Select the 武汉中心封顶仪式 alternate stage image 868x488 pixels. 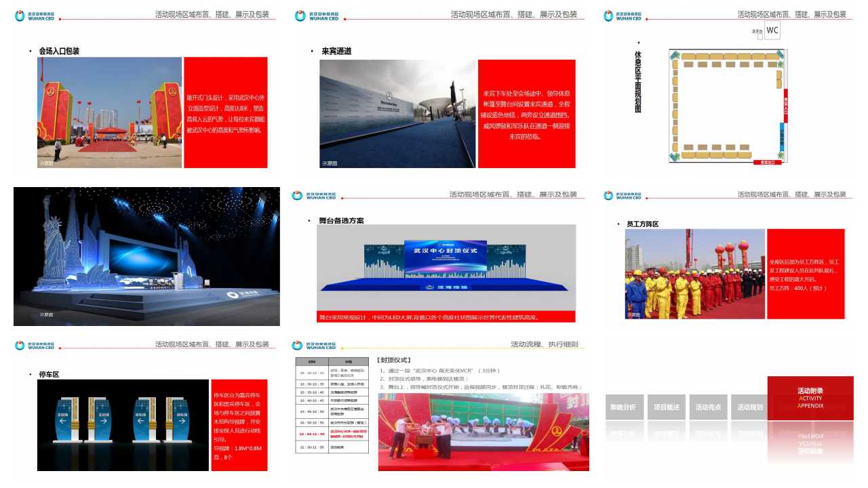(x=446, y=268)
